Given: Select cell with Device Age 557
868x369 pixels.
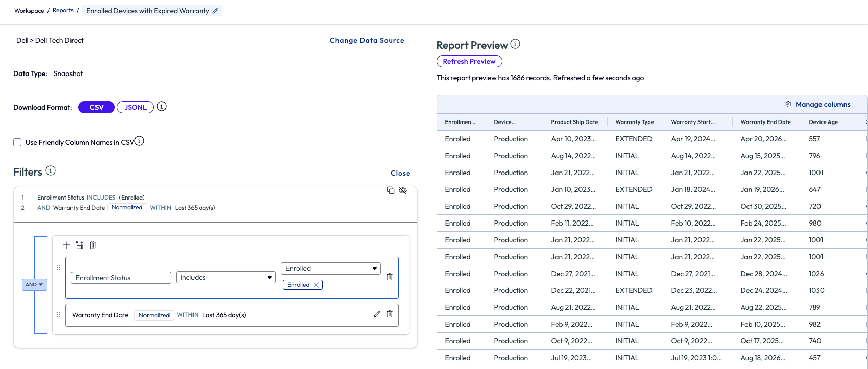Looking at the screenshot, I should pos(814,139).
